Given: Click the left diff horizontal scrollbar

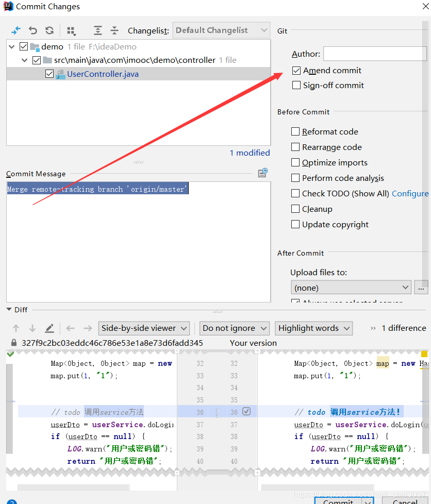Looking at the screenshot, I should click(x=74, y=488).
